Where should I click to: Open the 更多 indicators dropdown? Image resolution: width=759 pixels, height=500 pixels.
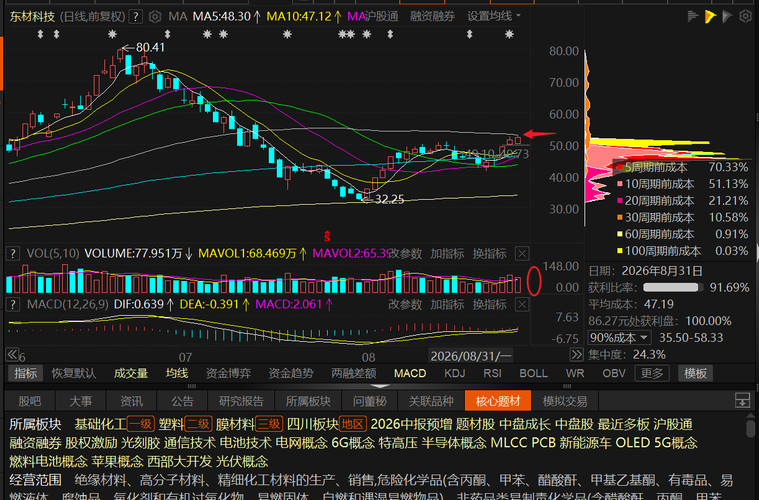[x=652, y=373]
